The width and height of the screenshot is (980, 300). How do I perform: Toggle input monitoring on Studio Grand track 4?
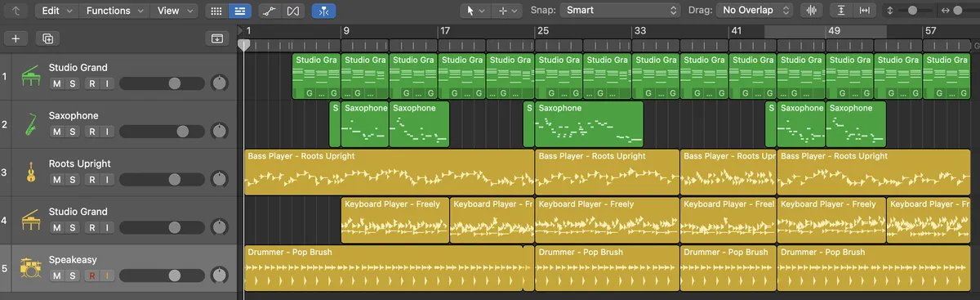[106, 228]
